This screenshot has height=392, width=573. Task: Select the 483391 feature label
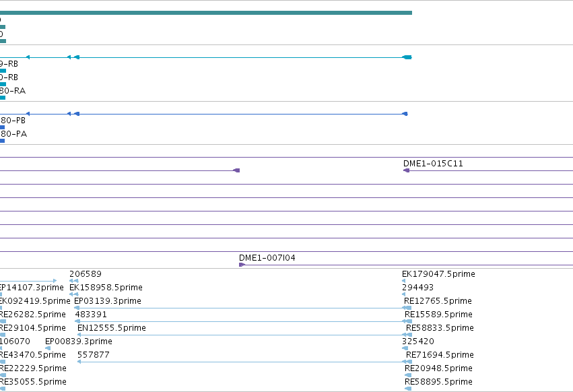(x=91, y=315)
